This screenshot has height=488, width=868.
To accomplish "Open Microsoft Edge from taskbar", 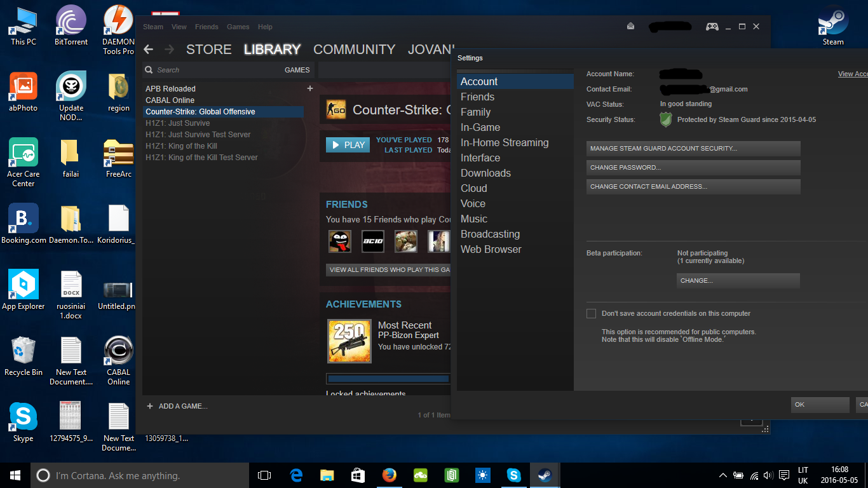I will point(296,475).
